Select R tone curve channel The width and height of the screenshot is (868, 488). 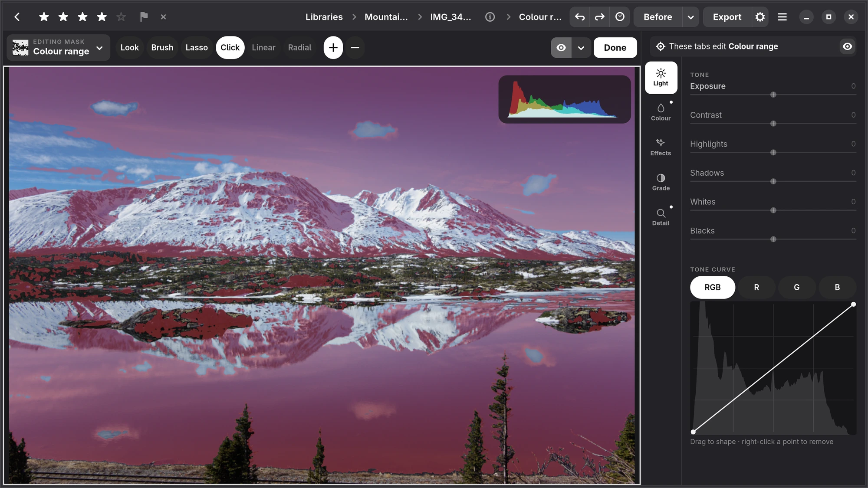point(756,287)
